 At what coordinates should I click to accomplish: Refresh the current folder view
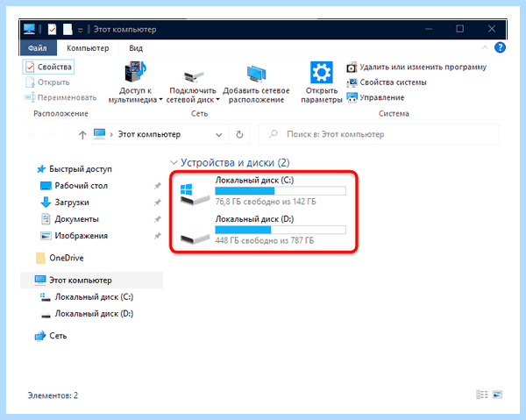pos(239,134)
